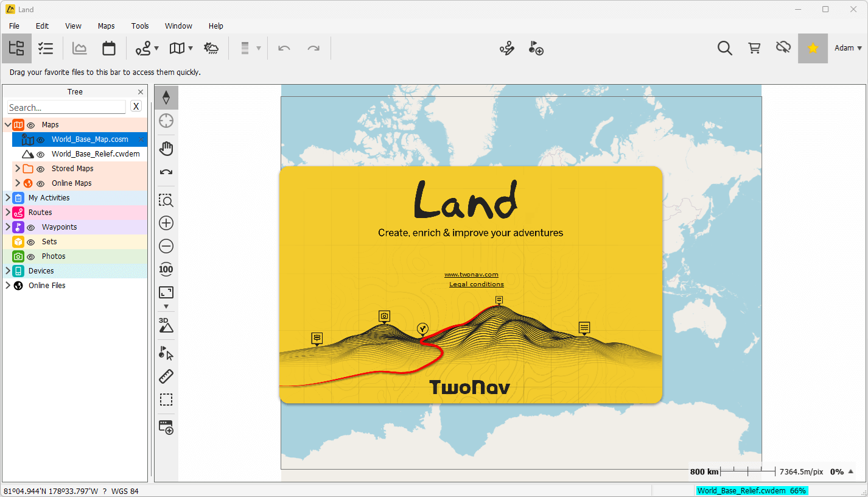Select the Measure distance ruler tool
This screenshot has width=868, height=497.
[166, 376]
